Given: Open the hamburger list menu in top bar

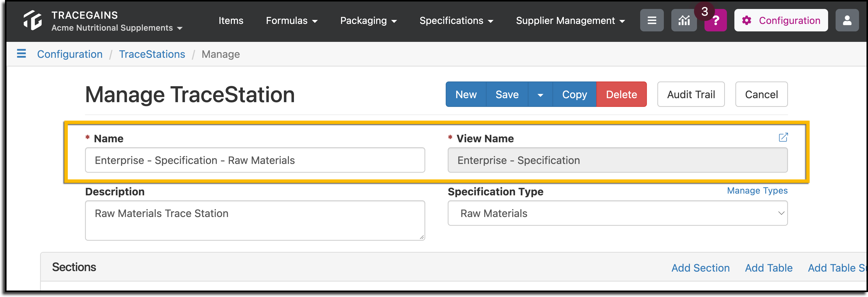Looking at the screenshot, I should 652,20.
